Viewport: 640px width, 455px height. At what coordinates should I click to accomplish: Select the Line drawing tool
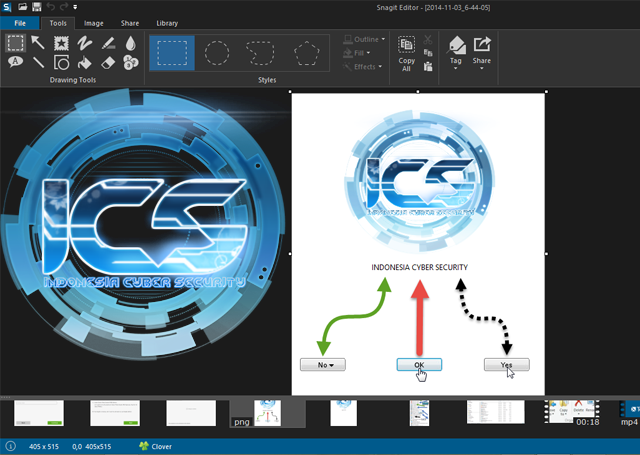38,62
